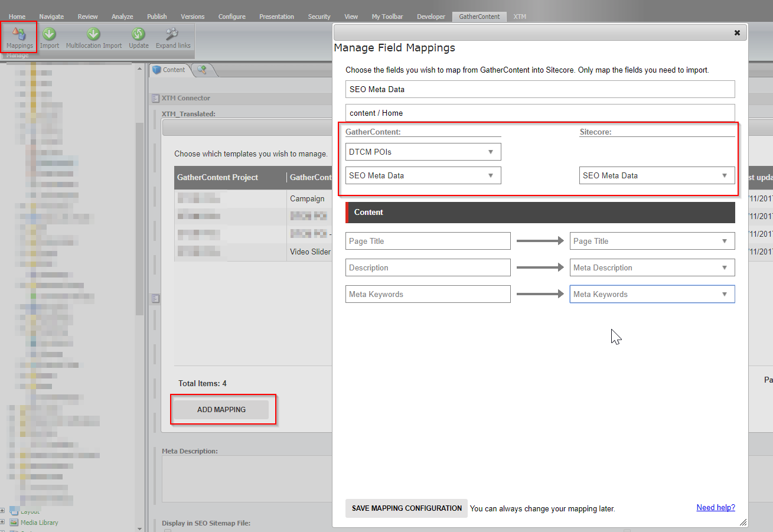Switch to the Navigate tab

(51, 17)
